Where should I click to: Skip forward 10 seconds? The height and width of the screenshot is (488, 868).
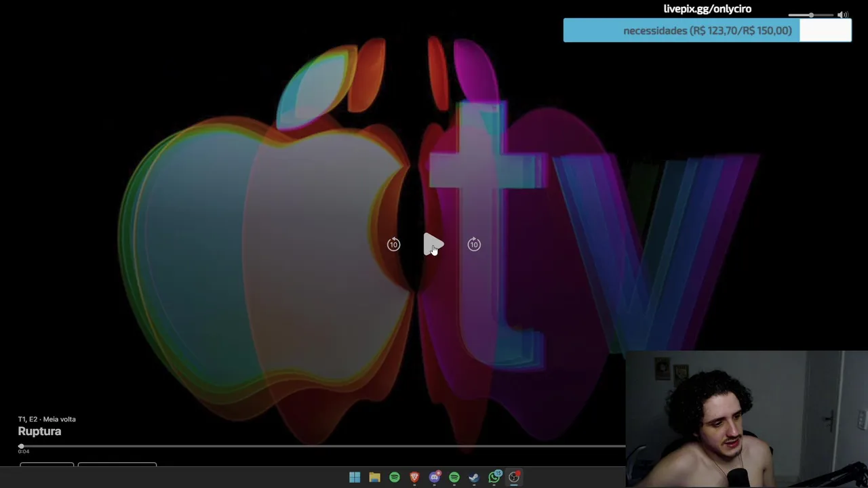(474, 245)
